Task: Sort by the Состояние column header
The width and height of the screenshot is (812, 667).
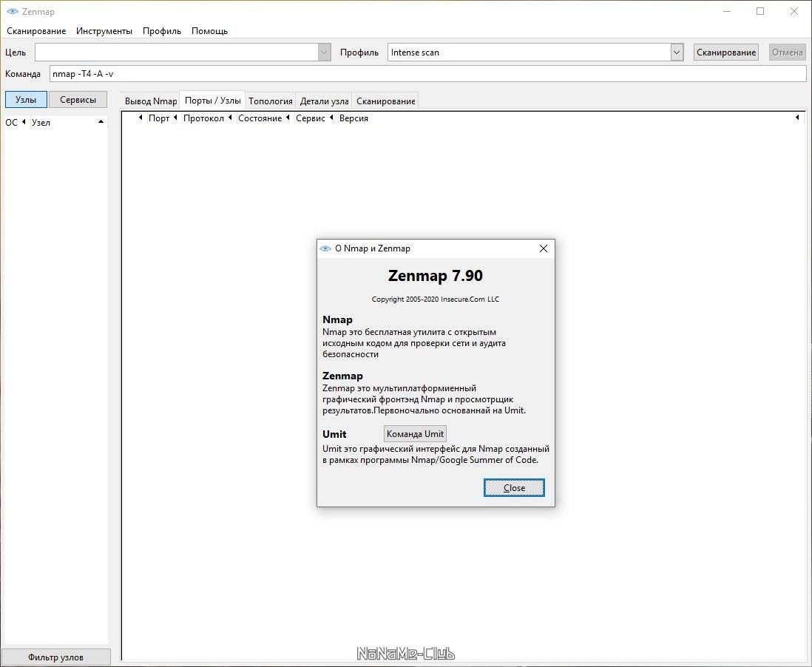Action: pos(260,118)
